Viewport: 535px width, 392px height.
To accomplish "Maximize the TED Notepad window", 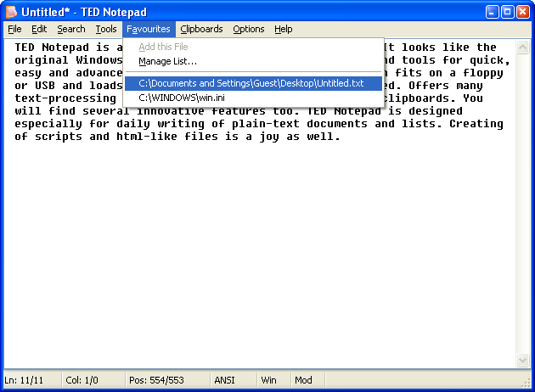I will [507, 12].
